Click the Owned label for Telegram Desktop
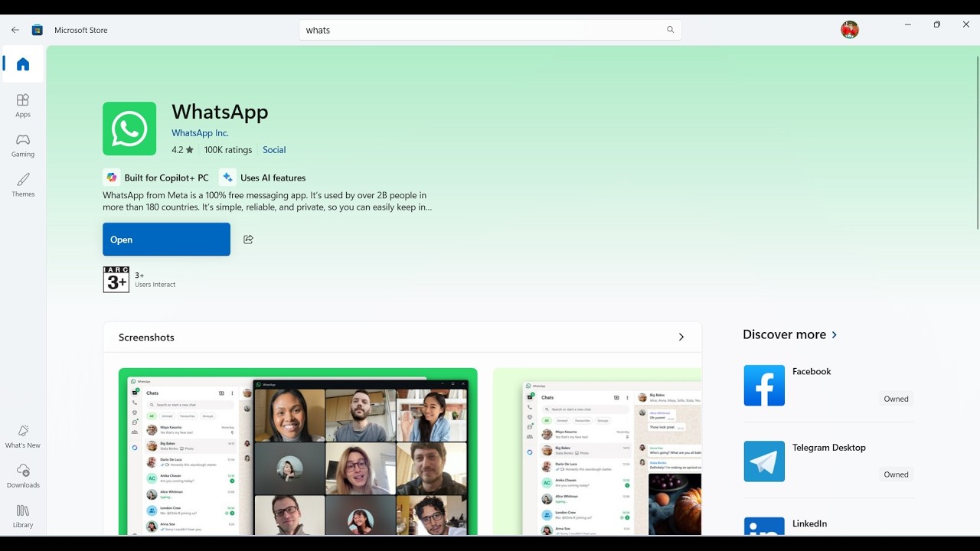The height and width of the screenshot is (551, 980). 896,474
